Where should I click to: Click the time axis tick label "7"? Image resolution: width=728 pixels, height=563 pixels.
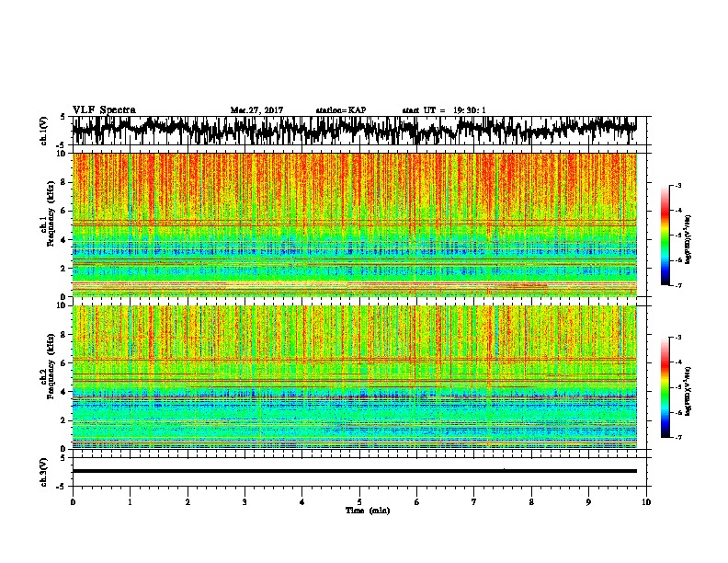point(474,502)
